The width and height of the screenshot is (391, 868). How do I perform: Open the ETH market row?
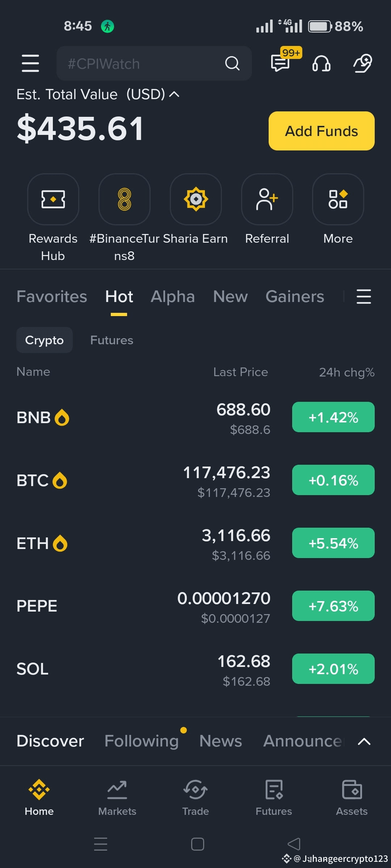[195, 543]
